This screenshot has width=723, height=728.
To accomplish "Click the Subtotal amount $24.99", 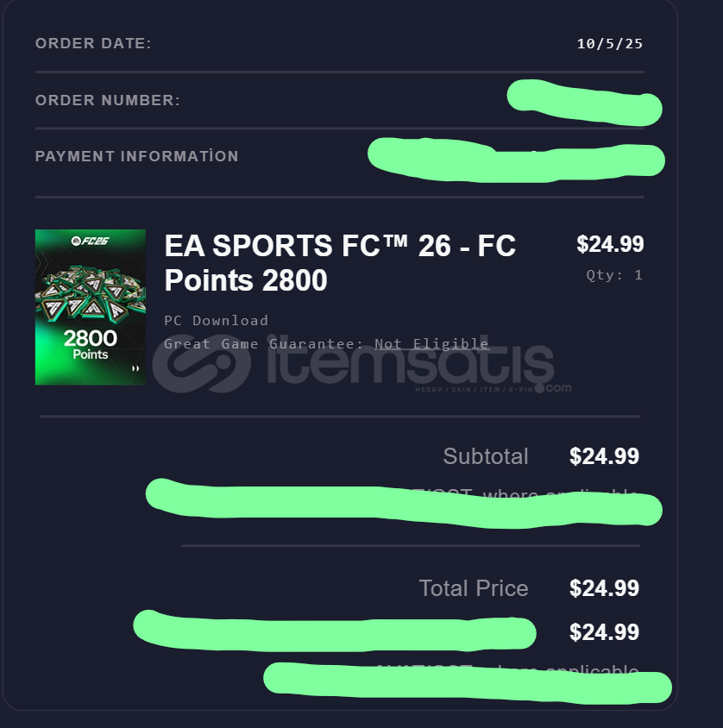I will point(604,456).
